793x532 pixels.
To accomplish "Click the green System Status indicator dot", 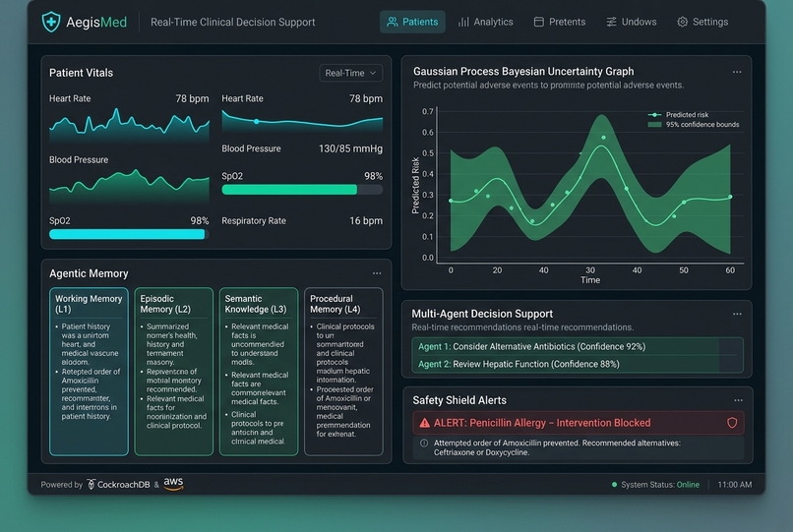I will [x=615, y=485].
